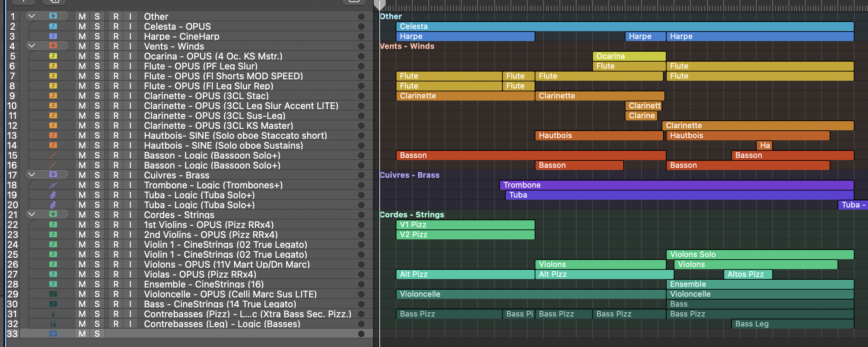The image size is (868, 347).
Task: Click the Cuivres - Brass stack icon
Action: 53,175
